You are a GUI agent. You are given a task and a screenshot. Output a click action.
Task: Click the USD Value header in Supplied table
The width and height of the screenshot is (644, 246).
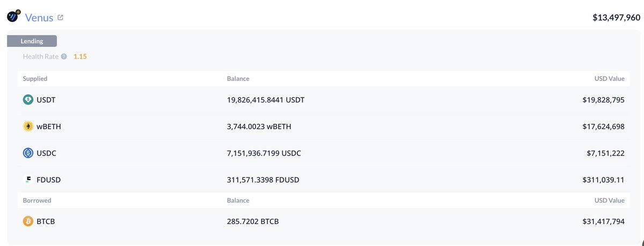pos(609,79)
